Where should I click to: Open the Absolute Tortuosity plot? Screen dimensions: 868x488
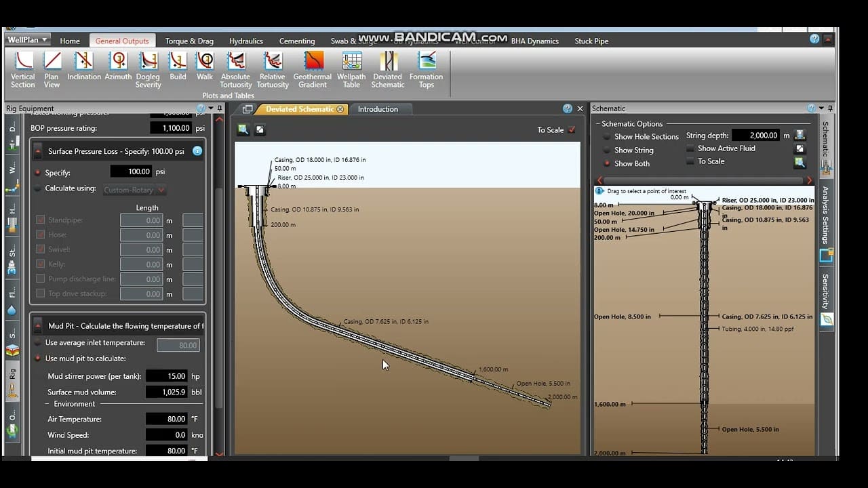pos(235,70)
